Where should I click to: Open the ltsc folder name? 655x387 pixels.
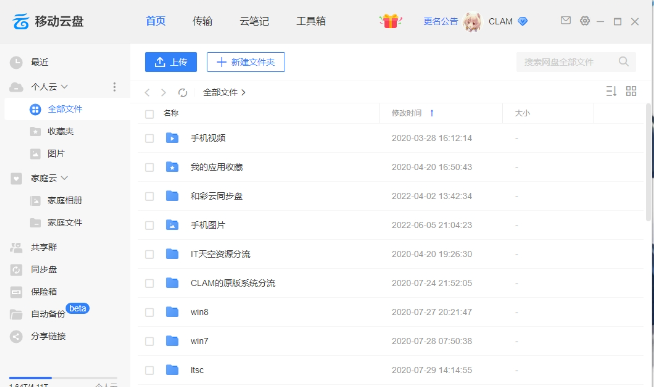pyautogui.click(x=197, y=370)
